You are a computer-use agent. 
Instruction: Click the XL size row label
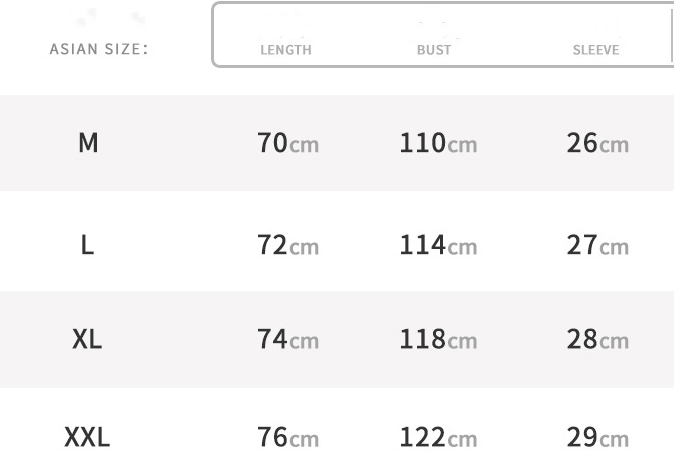(x=87, y=339)
